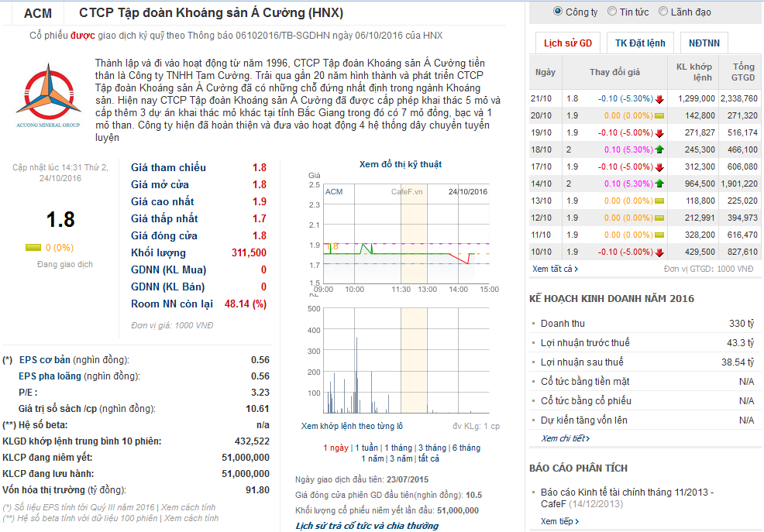Select the 1 ngày chart range

(x=336, y=448)
